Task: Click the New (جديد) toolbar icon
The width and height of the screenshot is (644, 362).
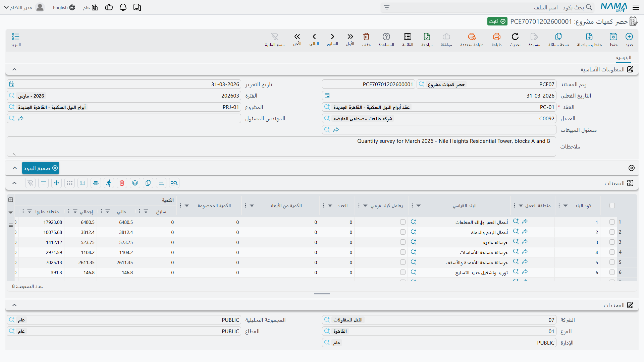Action: click(629, 37)
